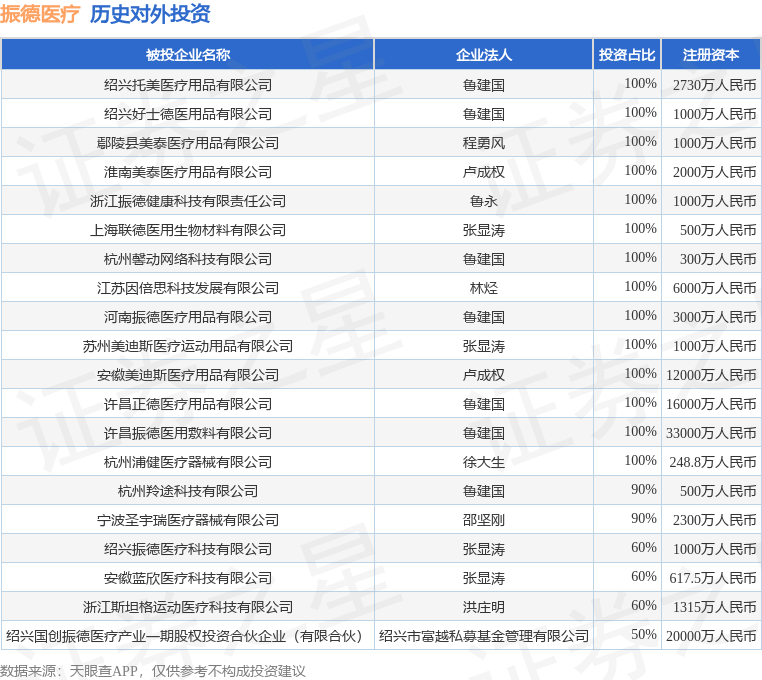
Task: Click 90% in 宁波圣宇瑞 row
Action: point(644,518)
